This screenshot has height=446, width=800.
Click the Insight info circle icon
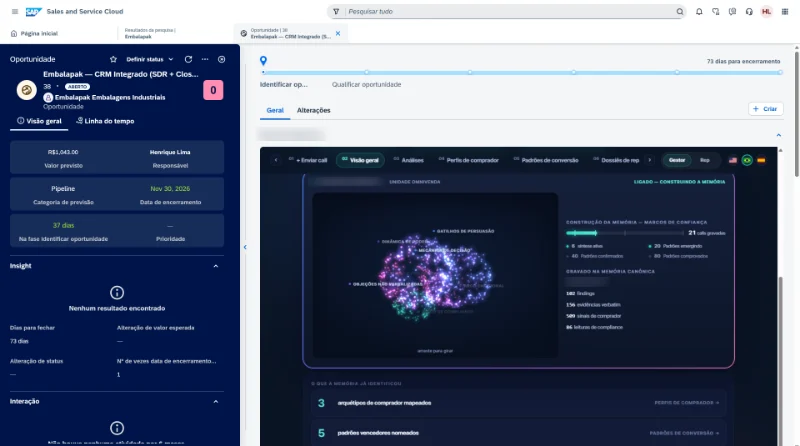point(117,292)
